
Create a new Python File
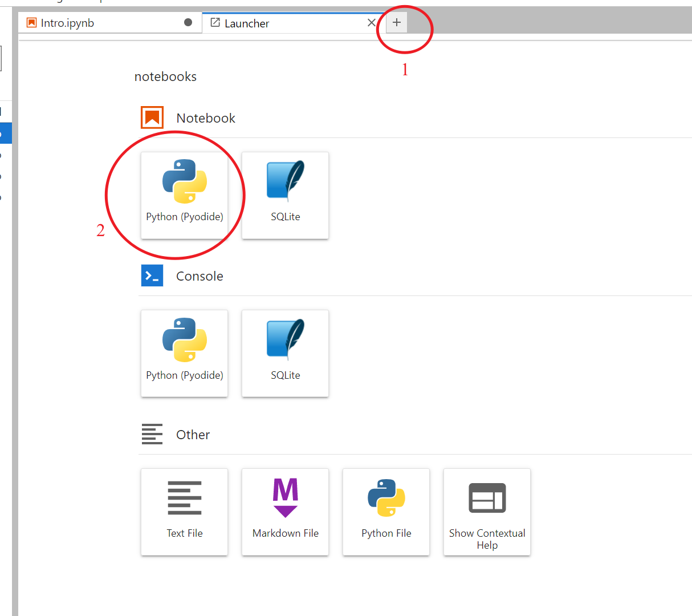point(386,512)
